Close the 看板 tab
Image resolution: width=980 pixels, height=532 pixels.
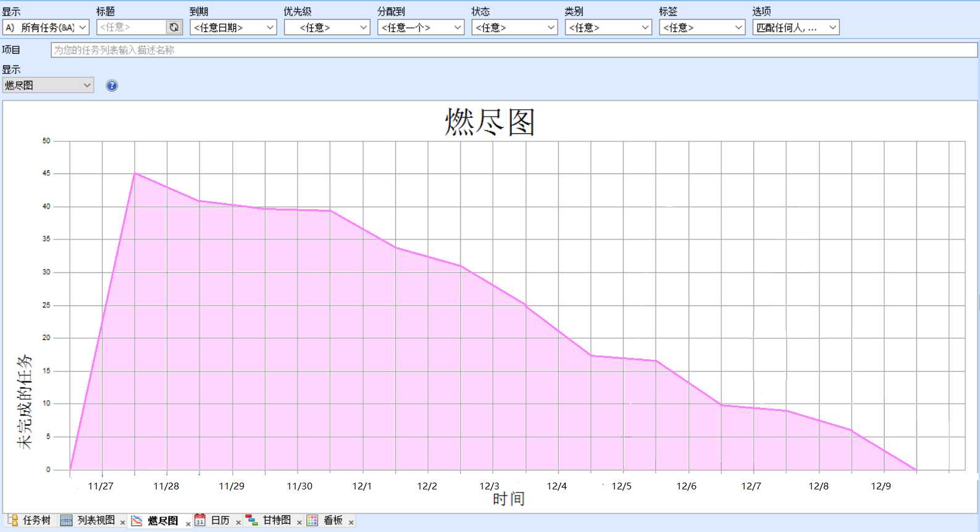[x=351, y=523]
